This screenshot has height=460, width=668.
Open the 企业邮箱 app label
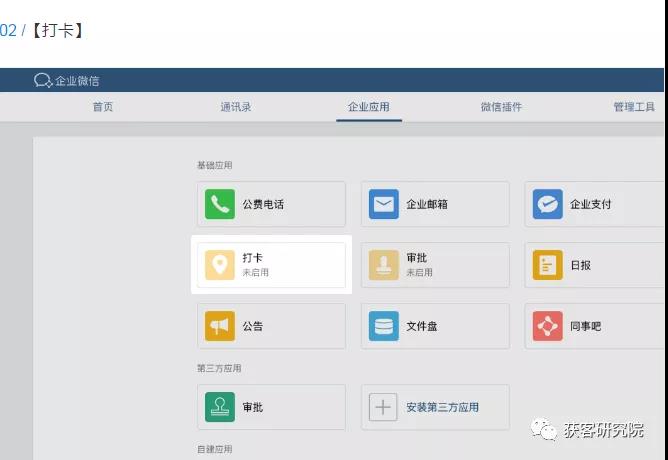(427, 204)
